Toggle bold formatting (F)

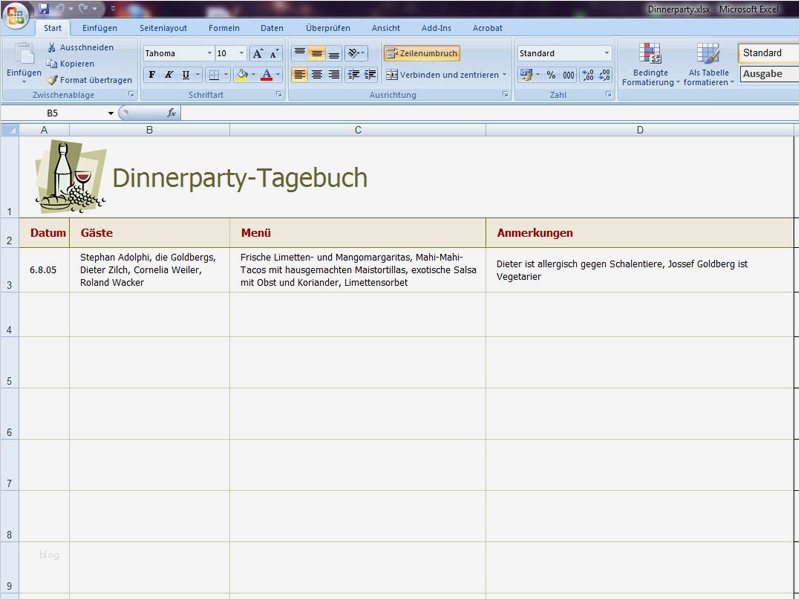152,75
